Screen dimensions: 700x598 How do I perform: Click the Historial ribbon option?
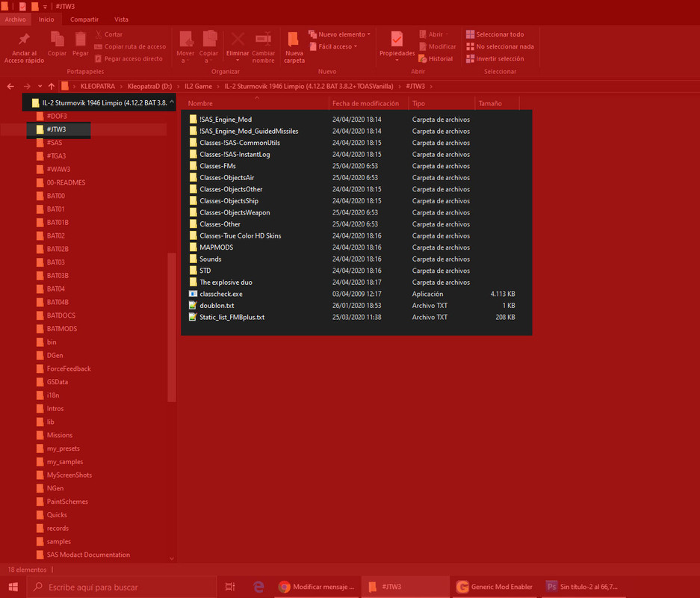[436, 58]
